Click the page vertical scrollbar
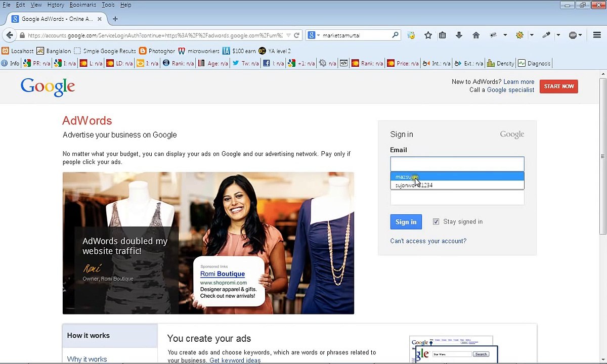The height and width of the screenshot is (364, 607). tap(603, 157)
